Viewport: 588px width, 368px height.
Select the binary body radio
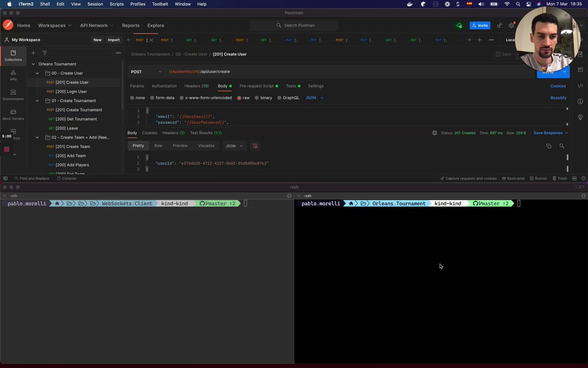(x=257, y=98)
